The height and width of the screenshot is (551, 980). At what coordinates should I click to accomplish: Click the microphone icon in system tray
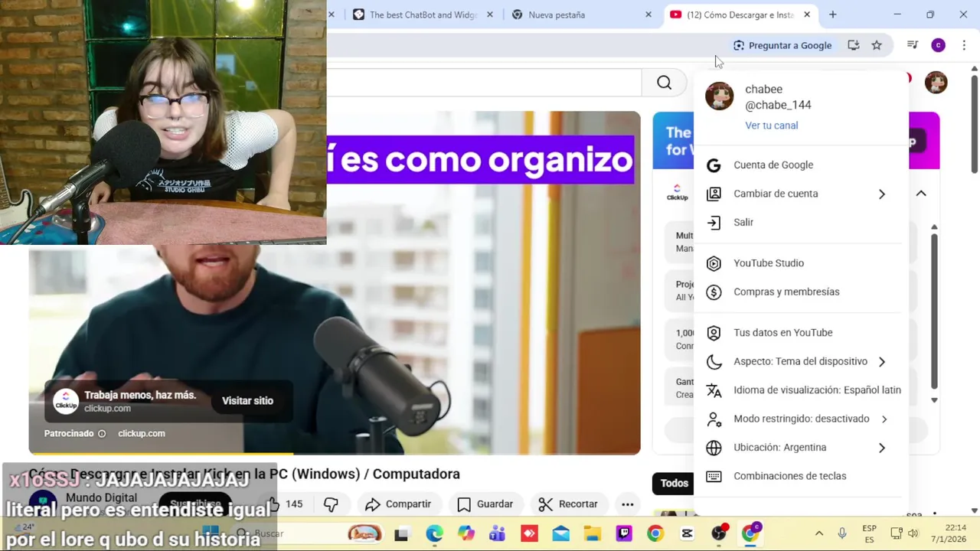point(841,533)
